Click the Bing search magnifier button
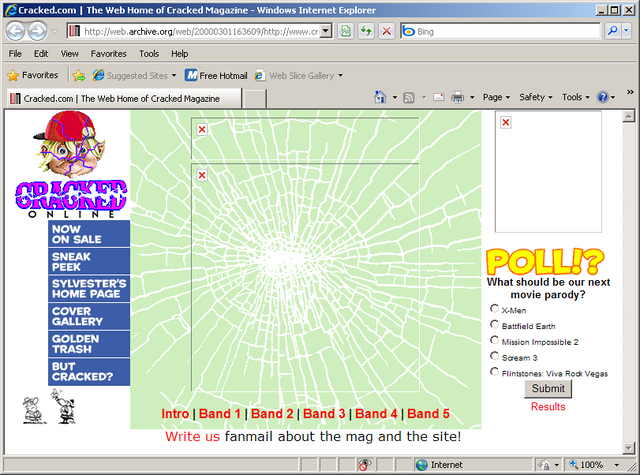This screenshot has height=475, width=640. [x=612, y=31]
